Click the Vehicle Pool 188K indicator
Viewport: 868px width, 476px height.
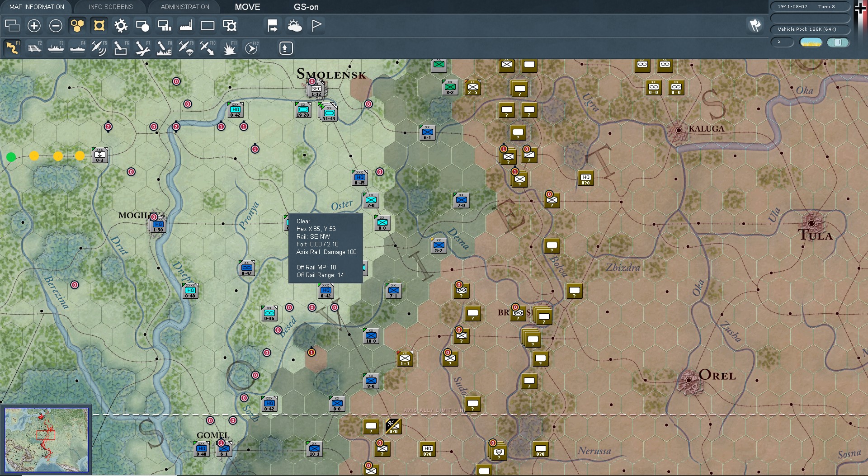point(810,29)
